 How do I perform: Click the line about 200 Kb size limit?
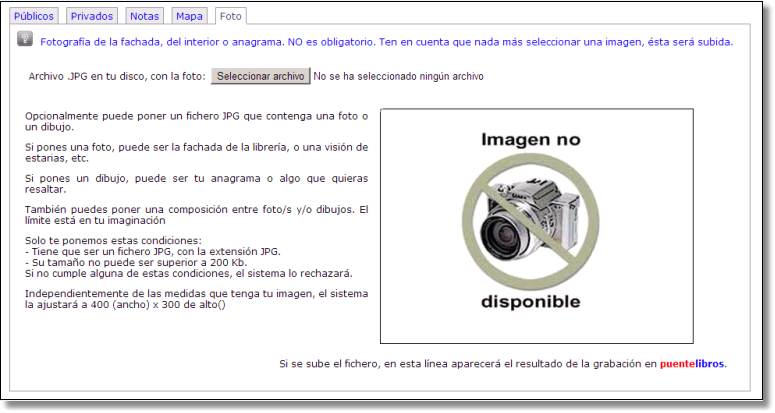coord(136,262)
